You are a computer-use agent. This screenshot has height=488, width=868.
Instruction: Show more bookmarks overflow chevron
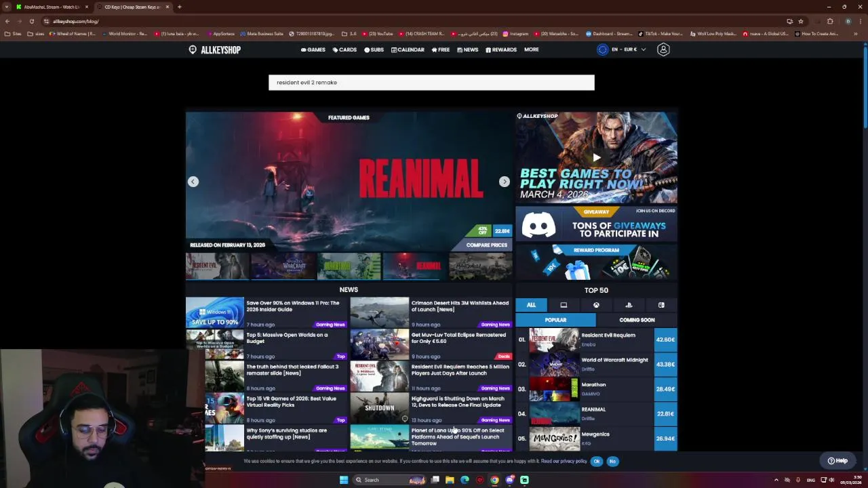point(856,33)
